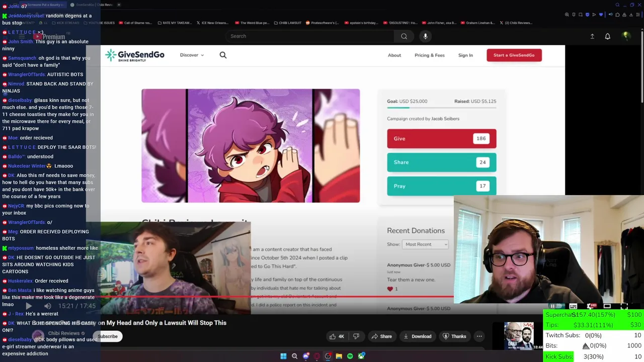Open browser downloads arrow icon
The width and height of the screenshot is (644, 362).
point(631,15)
